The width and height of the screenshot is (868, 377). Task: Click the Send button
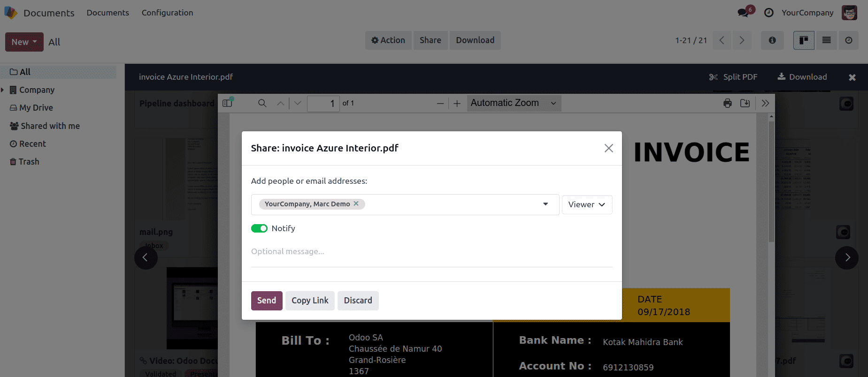267,301
